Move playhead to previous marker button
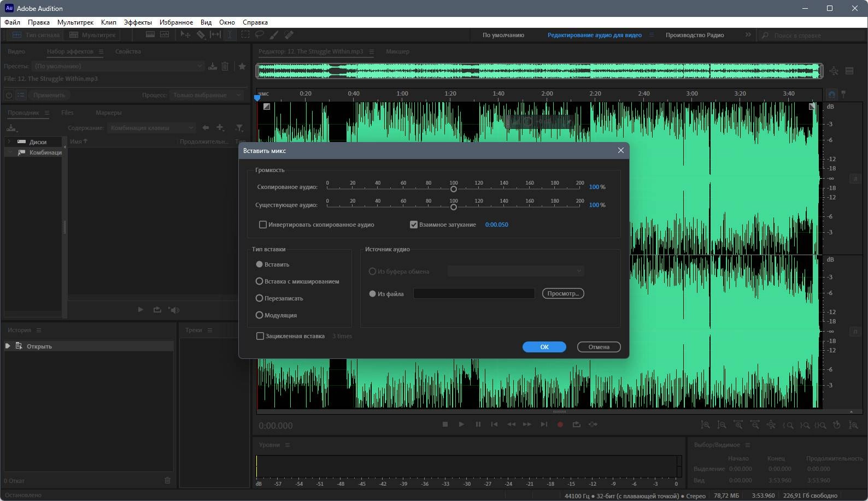The image size is (868, 501). pyautogui.click(x=495, y=425)
